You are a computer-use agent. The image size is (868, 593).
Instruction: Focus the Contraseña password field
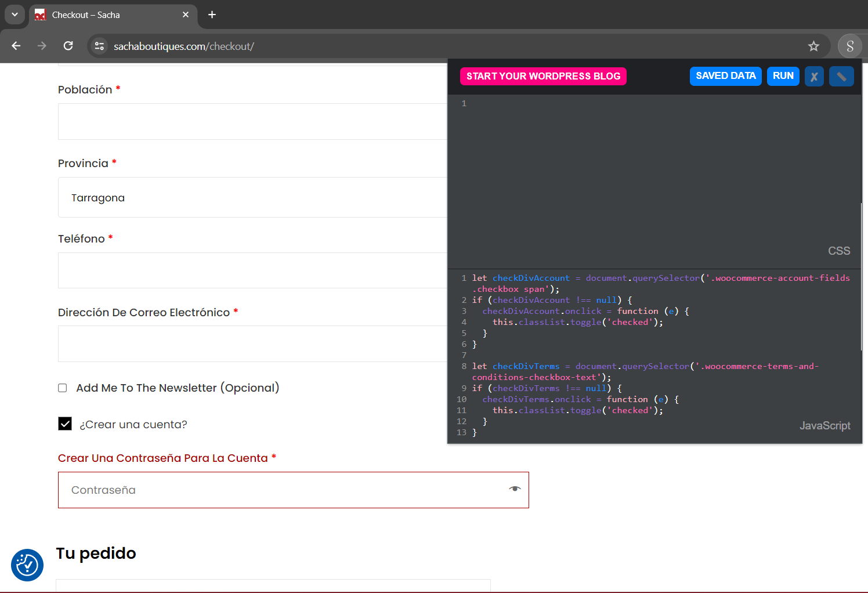(x=294, y=490)
